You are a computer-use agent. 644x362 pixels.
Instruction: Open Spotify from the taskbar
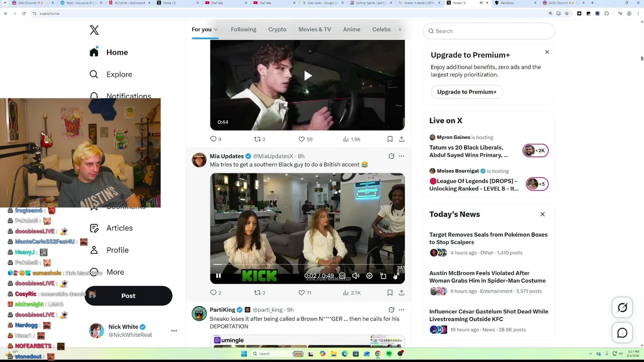(x=389, y=354)
